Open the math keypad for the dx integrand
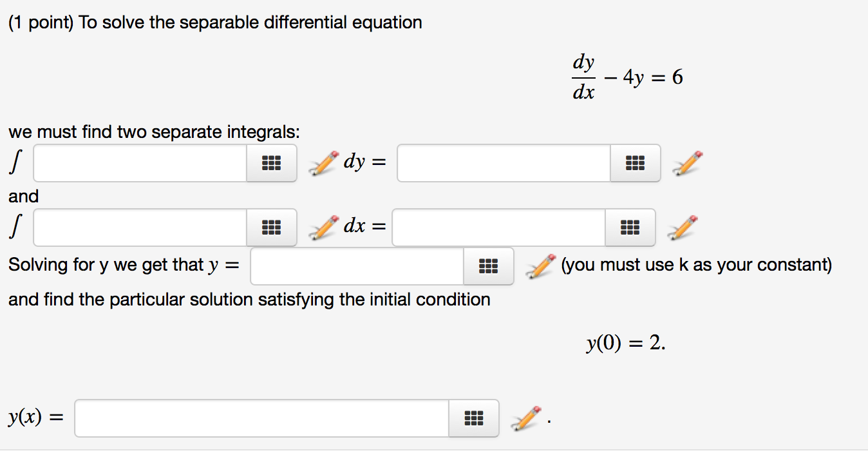 [x=271, y=227]
